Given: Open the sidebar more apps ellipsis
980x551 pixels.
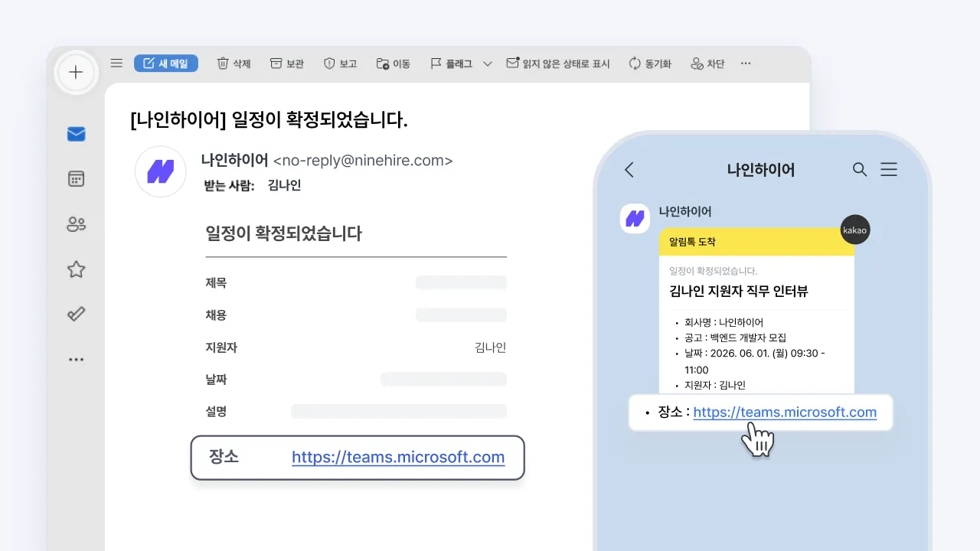Looking at the screenshot, I should 76,359.
